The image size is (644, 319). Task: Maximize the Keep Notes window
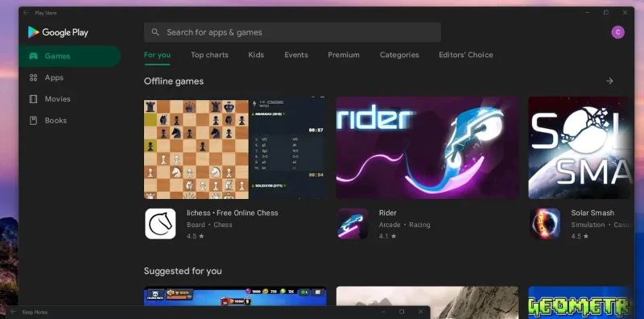402,312
